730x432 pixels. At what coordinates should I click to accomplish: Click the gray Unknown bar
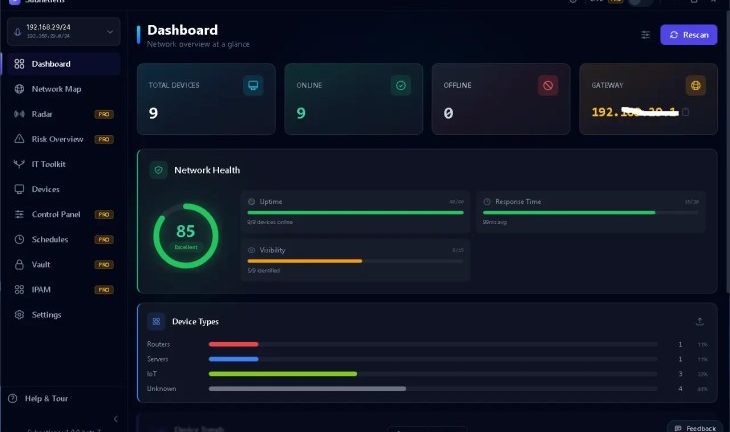click(x=307, y=389)
